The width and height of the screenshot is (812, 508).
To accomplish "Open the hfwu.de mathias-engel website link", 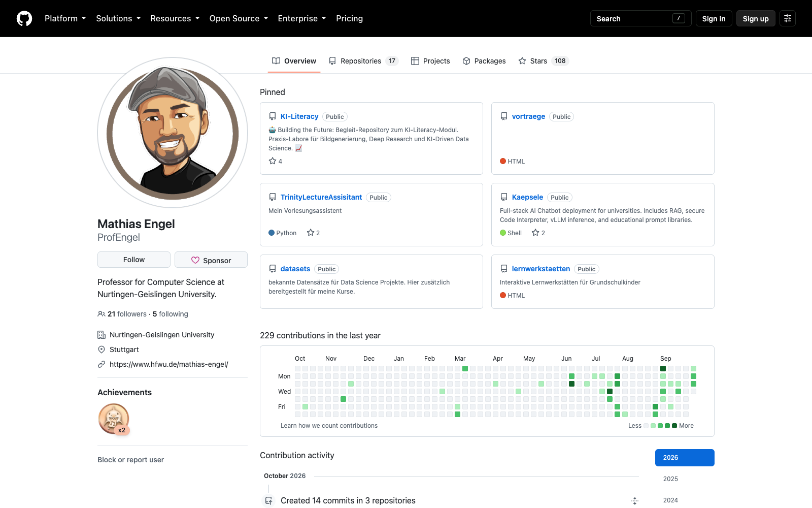I will coord(169,364).
